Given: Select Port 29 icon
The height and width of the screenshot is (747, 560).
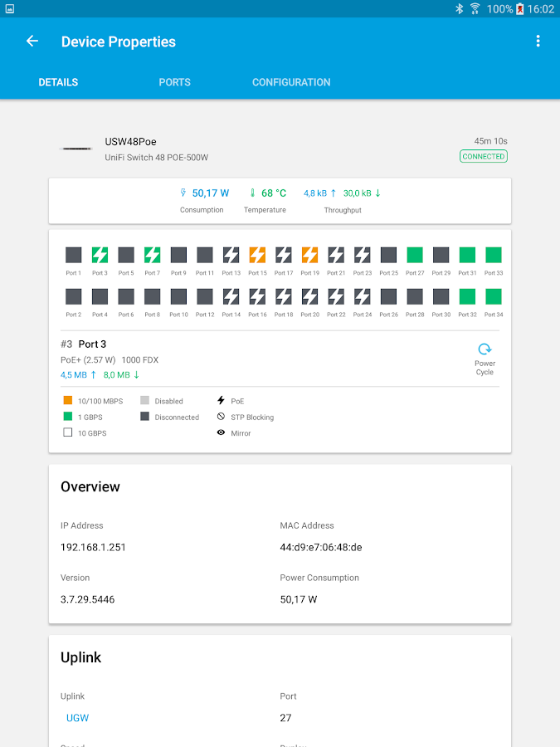Looking at the screenshot, I should click(x=441, y=255).
